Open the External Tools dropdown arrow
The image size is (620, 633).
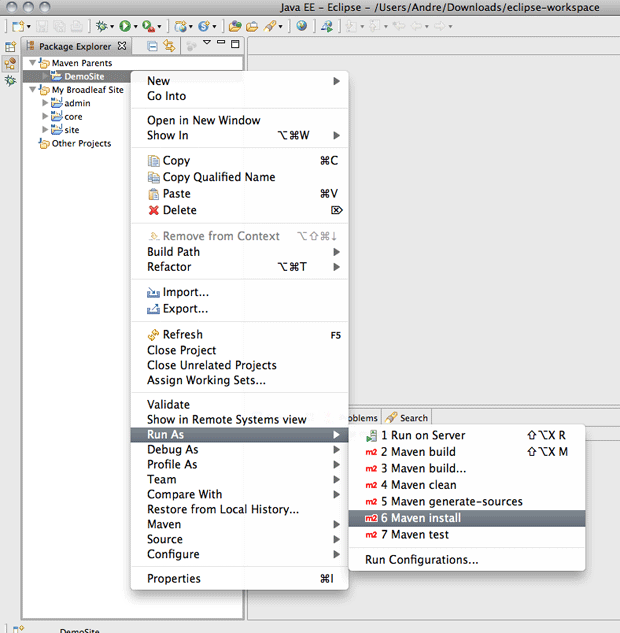point(159,27)
